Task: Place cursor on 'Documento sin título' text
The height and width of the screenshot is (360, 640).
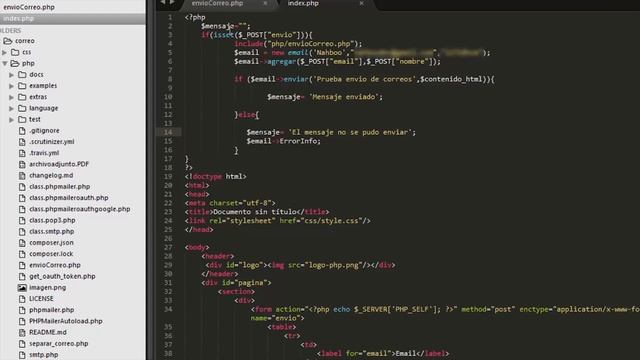Action: (x=254, y=212)
